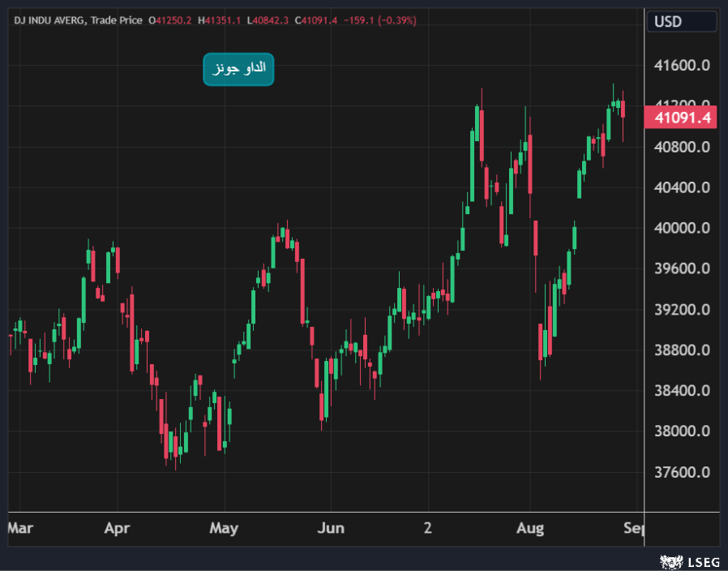This screenshot has height=571, width=728.
Task: Click the 41600.0 price axis label
Action: click(x=682, y=66)
